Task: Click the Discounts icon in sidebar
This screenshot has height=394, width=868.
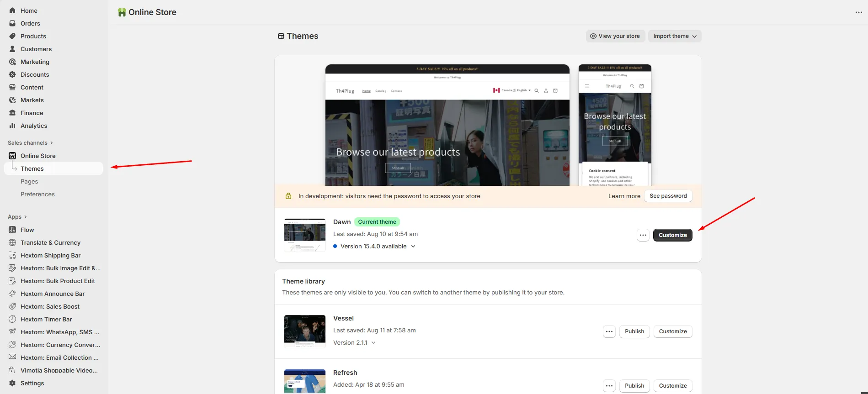Action: 12,74
